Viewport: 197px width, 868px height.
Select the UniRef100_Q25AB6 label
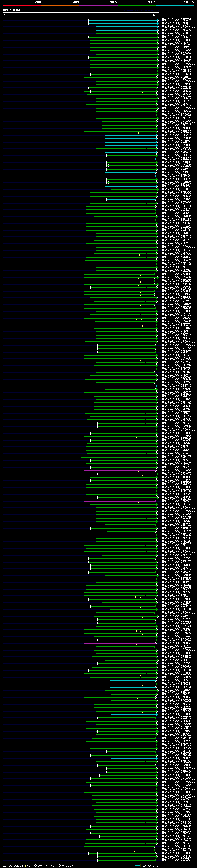pos(177,165)
